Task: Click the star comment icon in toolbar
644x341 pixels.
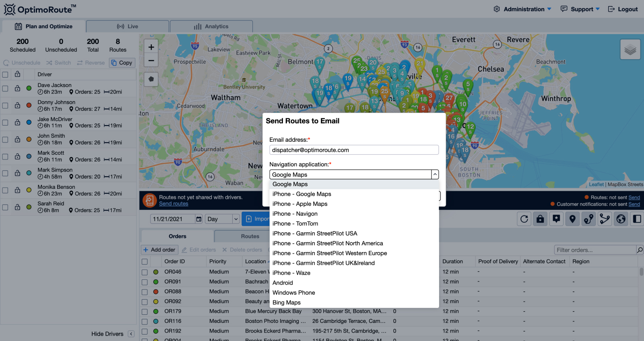Action: coord(556,219)
